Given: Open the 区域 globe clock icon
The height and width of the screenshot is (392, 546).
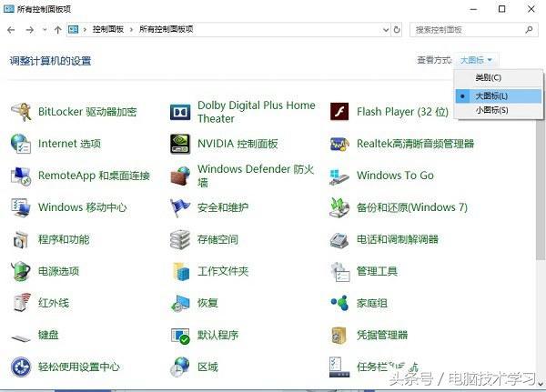Looking at the screenshot, I should point(180,367).
